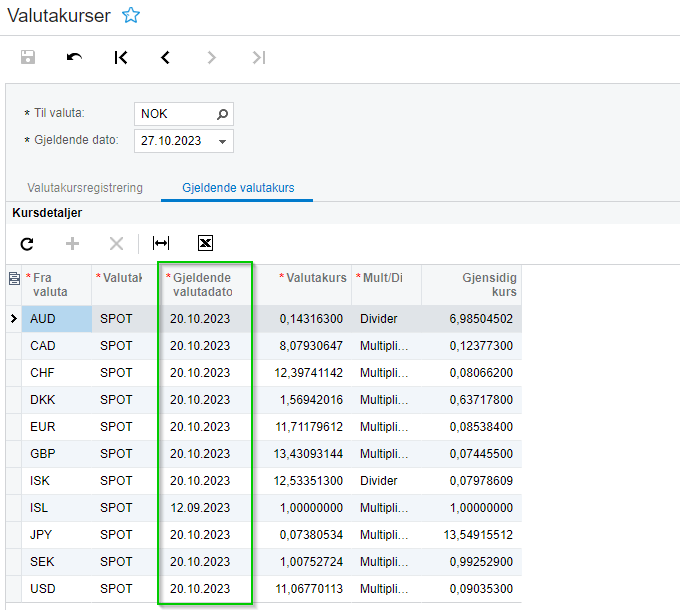Select the EUR currency cell
This screenshot has height=610, width=680.
57,427
